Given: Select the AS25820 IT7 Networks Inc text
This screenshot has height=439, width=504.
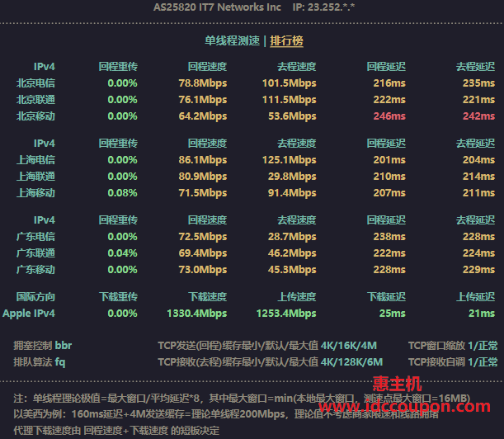Looking at the screenshot, I should 217,7.
